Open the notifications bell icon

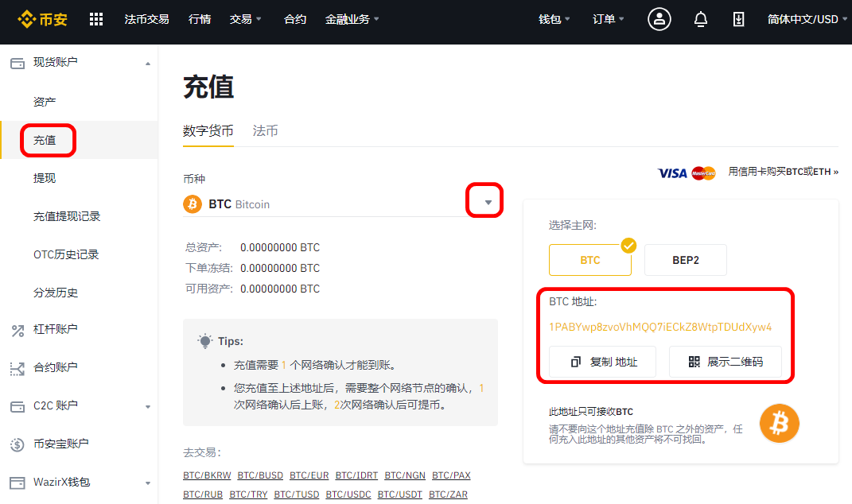point(700,20)
